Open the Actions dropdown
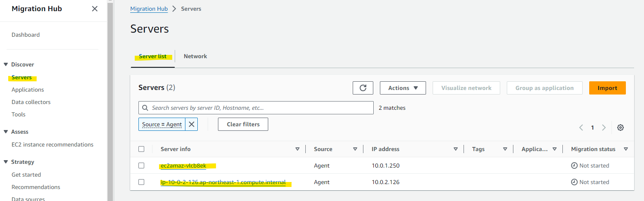 click(403, 88)
